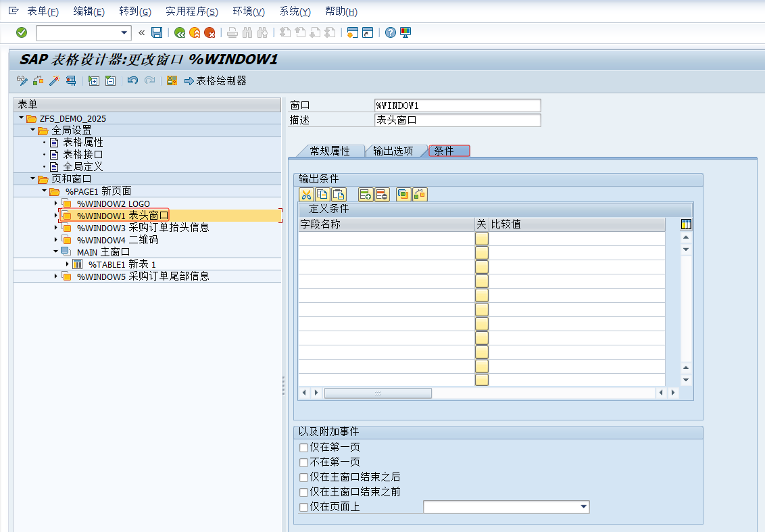Open the 编辑(E) menu
765x532 pixels.
point(89,11)
